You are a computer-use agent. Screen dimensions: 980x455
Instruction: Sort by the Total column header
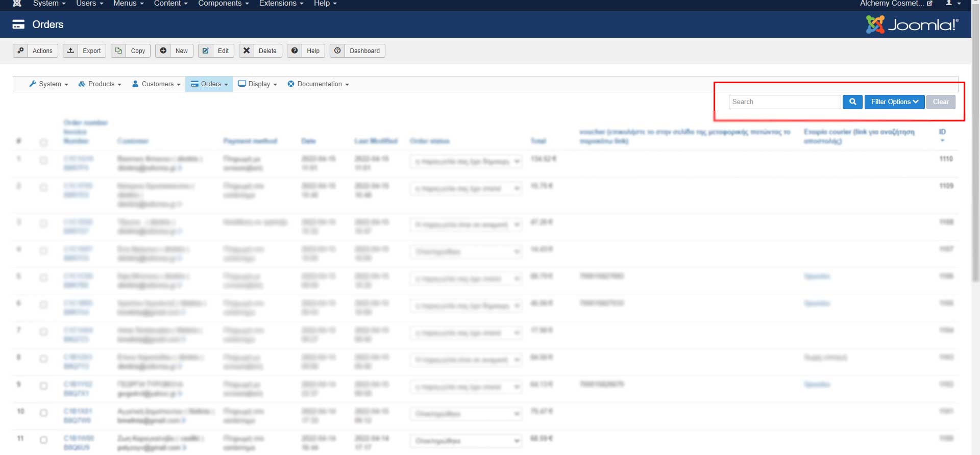pyautogui.click(x=538, y=141)
